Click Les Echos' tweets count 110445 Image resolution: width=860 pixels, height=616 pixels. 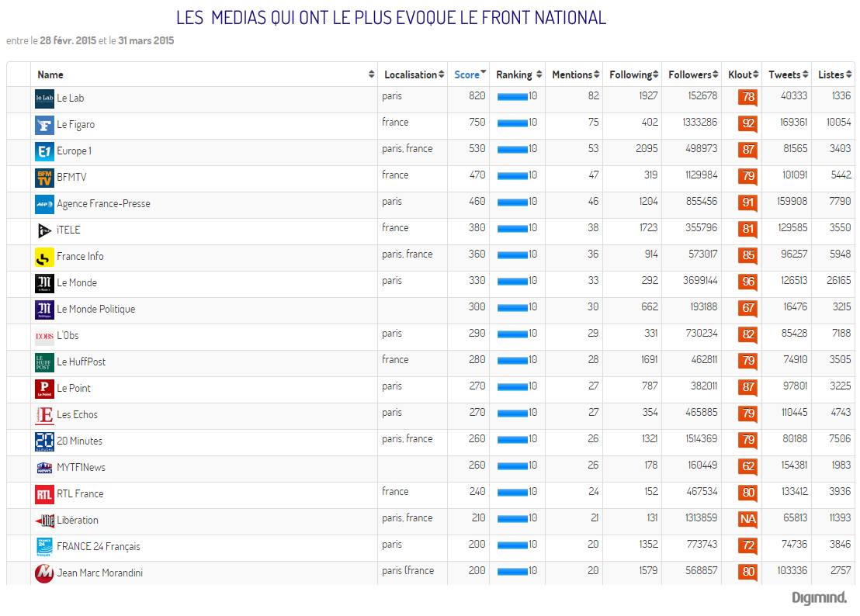click(794, 412)
